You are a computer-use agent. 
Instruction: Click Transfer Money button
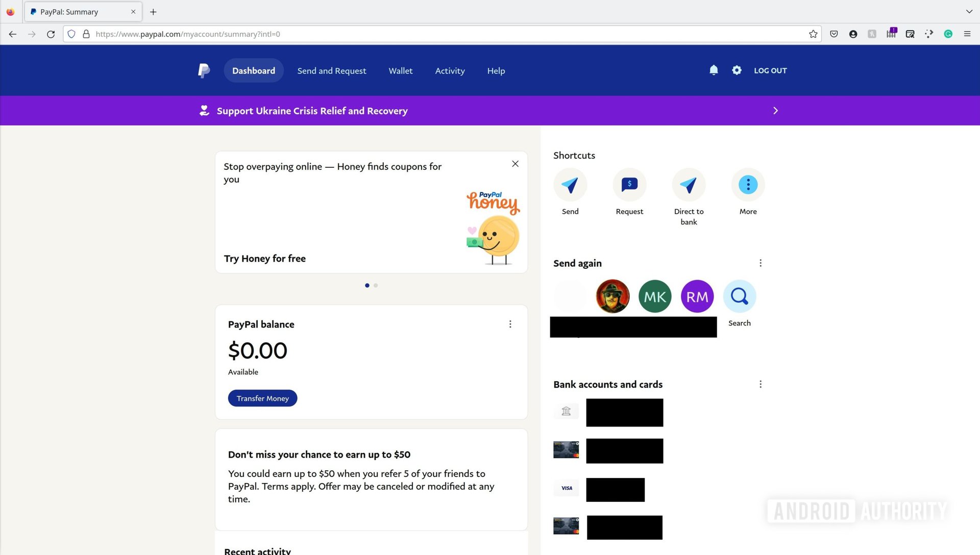(262, 398)
